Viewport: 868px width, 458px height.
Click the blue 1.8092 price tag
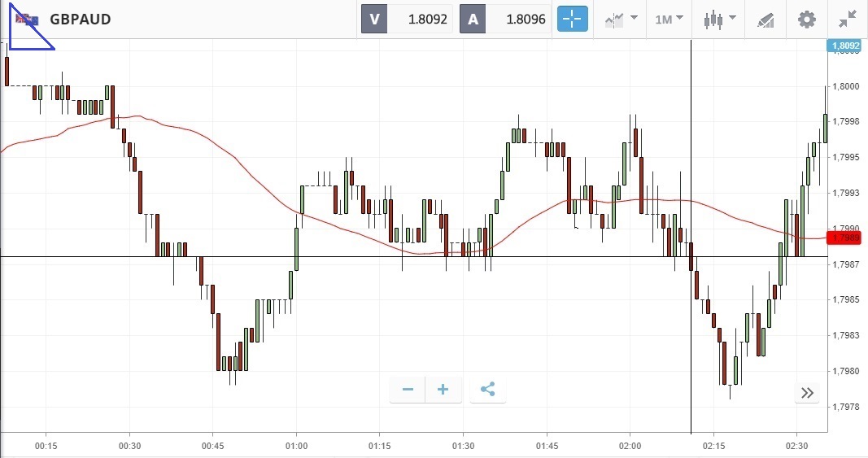point(844,46)
